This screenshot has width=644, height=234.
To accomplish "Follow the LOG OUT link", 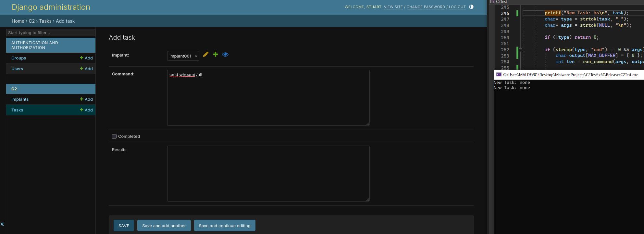I will (x=457, y=7).
